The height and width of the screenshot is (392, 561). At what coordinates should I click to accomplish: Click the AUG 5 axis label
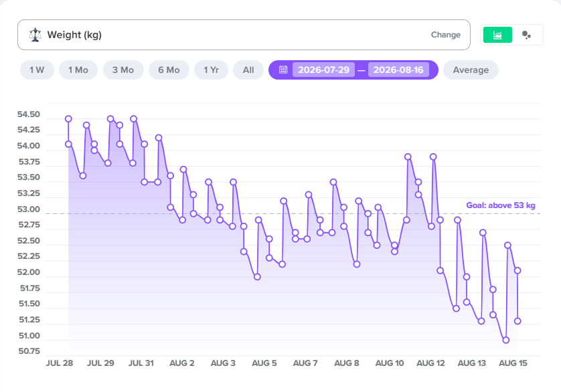coord(264,363)
